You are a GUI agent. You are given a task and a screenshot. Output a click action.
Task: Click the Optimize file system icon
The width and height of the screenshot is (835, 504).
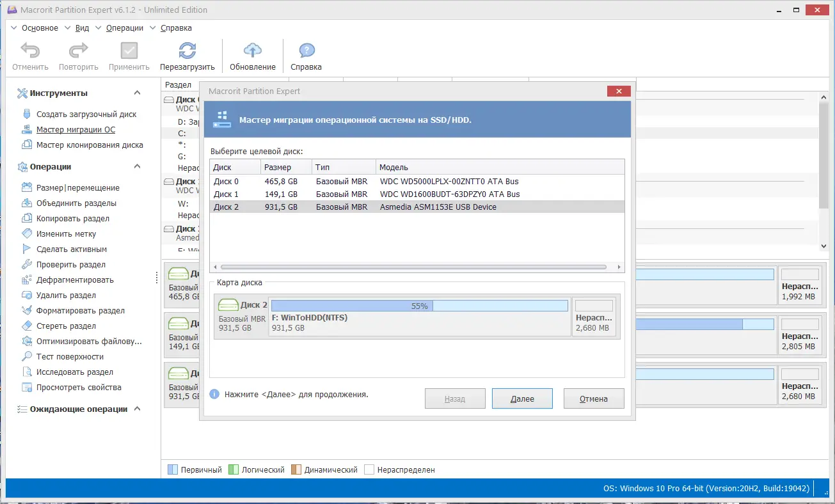[26, 342]
